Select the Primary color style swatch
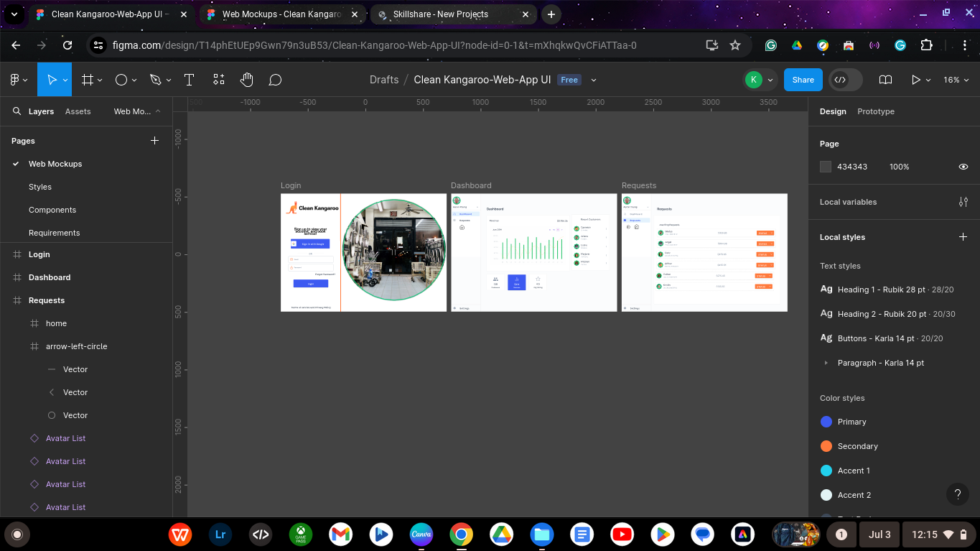980x551 pixels. point(826,422)
